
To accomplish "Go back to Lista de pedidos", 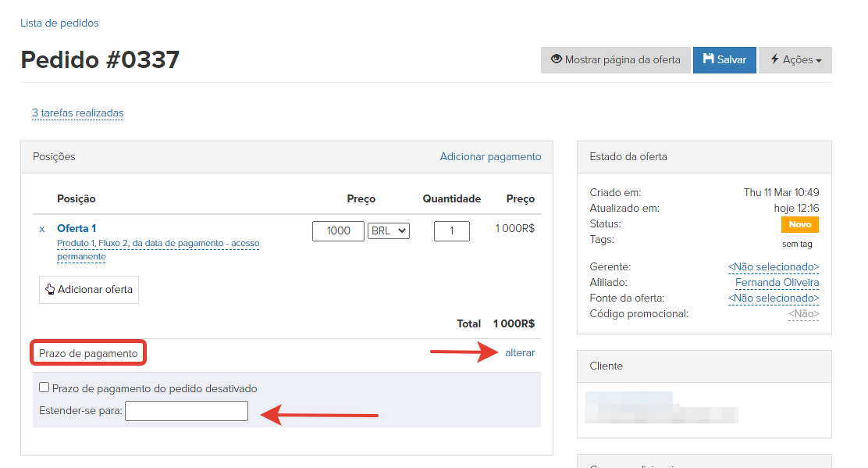I will 59,23.
